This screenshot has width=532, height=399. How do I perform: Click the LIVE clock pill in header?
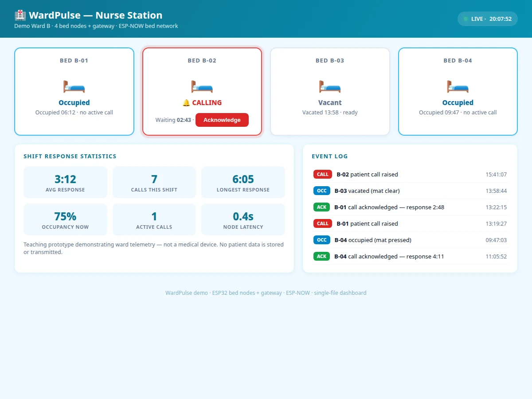coord(488,19)
